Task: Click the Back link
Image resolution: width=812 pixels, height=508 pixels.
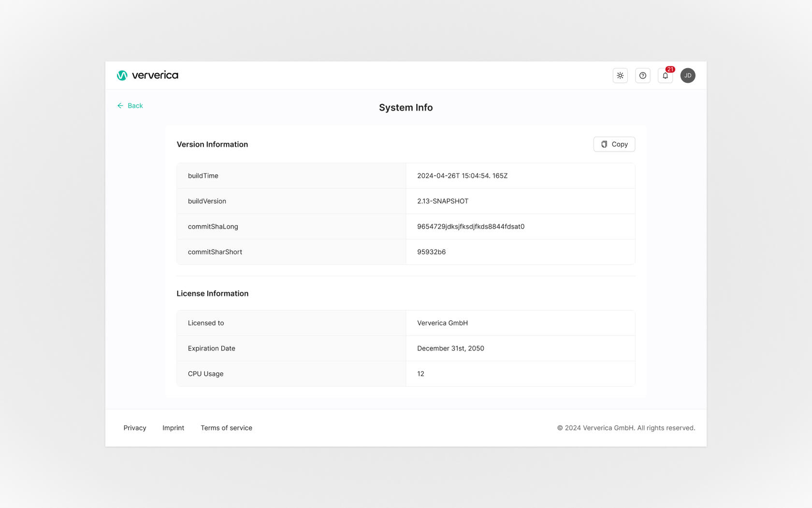Action: coord(135,105)
